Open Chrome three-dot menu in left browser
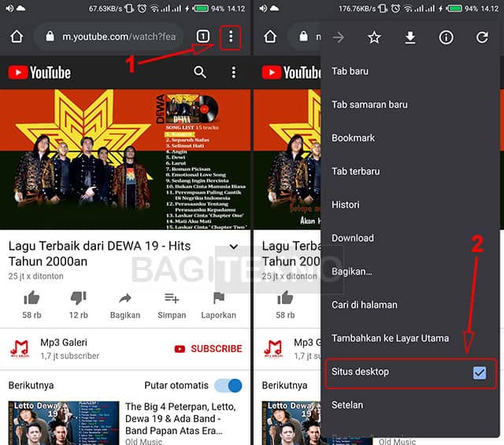The width and height of the screenshot is (504, 445). point(231,37)
